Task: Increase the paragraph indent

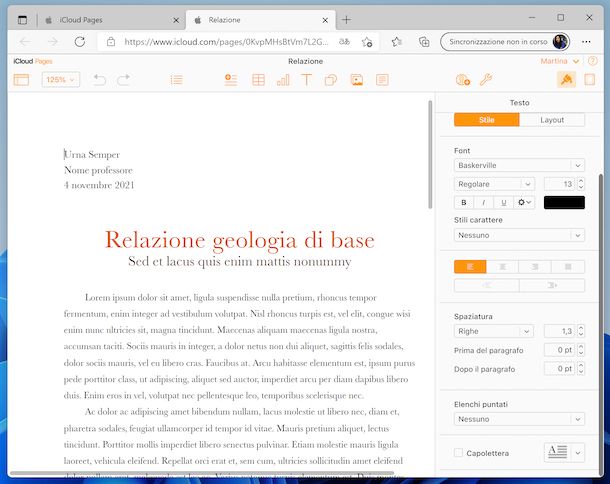Action: click(x=552, y=285)
